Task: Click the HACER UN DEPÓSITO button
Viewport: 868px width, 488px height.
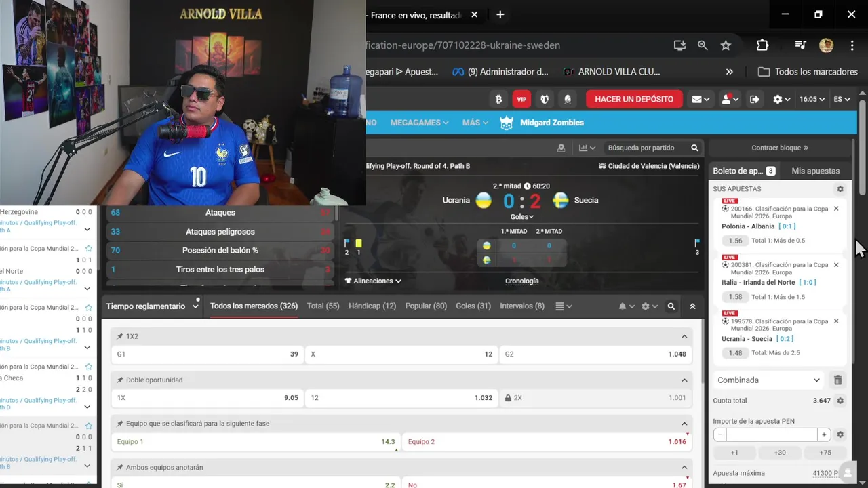Action: click(x=634, y=99)
